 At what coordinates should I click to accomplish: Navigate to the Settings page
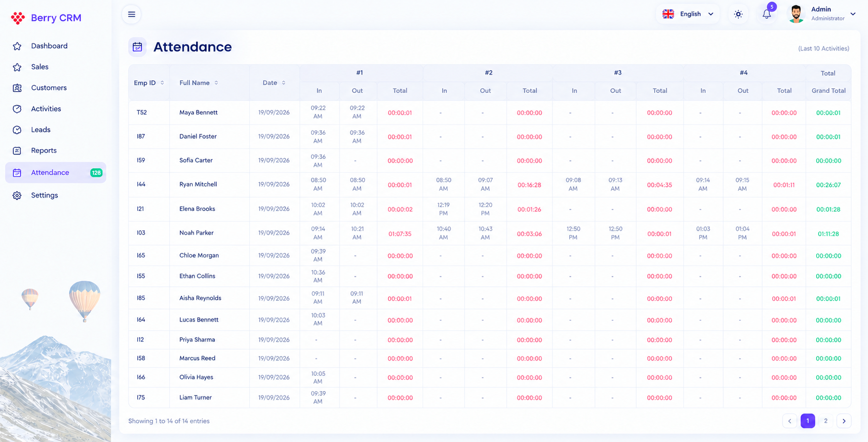pos(55,196)
